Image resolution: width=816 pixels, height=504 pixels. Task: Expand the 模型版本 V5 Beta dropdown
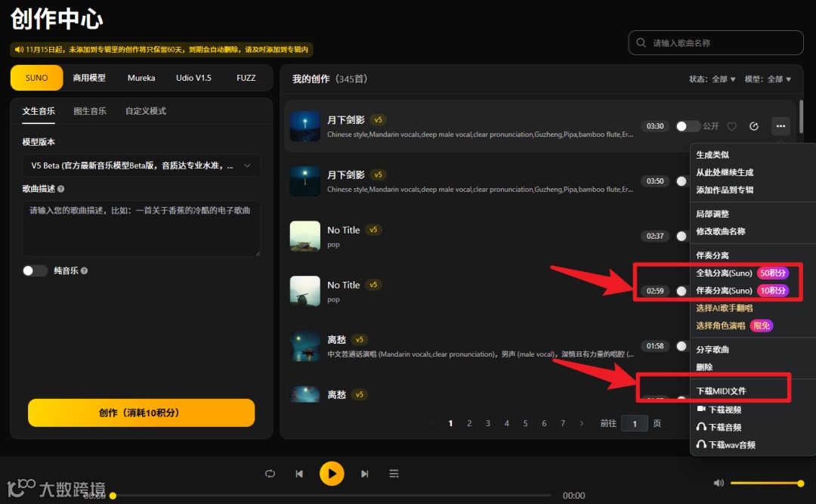[141, 165]
